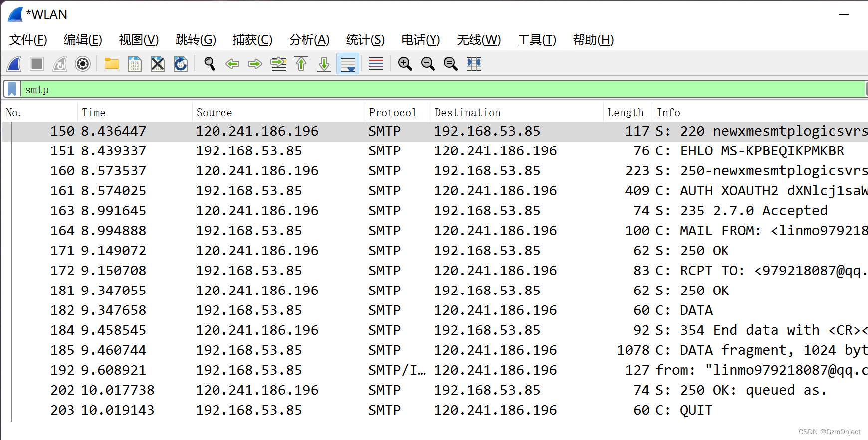The image size is (868, 440).
Task: Click the smtp display filter field
Action: 442,89
